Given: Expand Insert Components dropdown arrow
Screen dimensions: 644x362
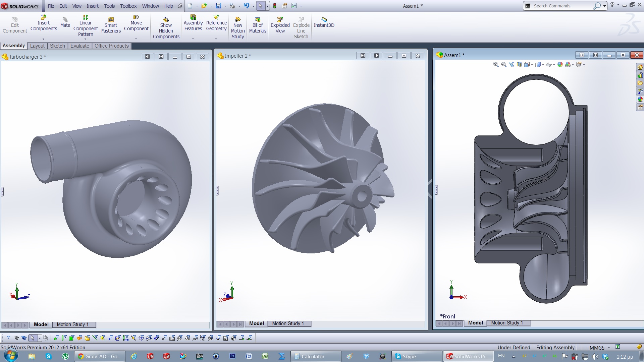Looking at the screenshot, I should (43, 39).
